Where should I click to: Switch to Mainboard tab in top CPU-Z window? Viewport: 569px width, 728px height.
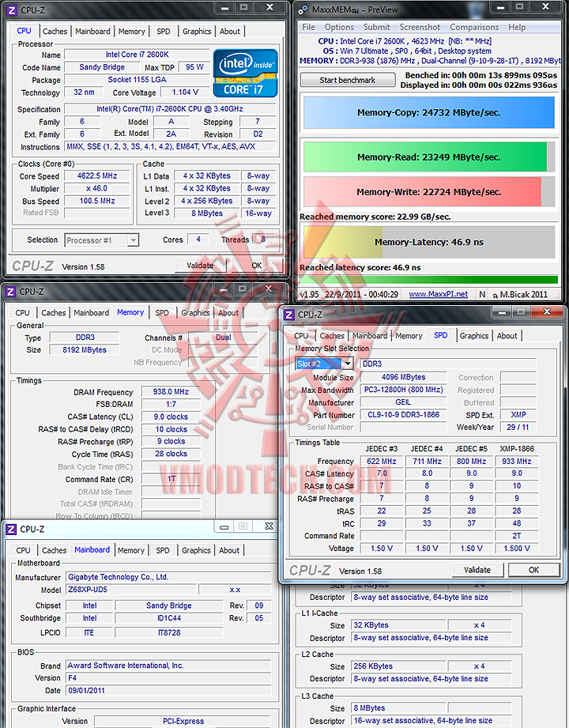tap(92, 31)
